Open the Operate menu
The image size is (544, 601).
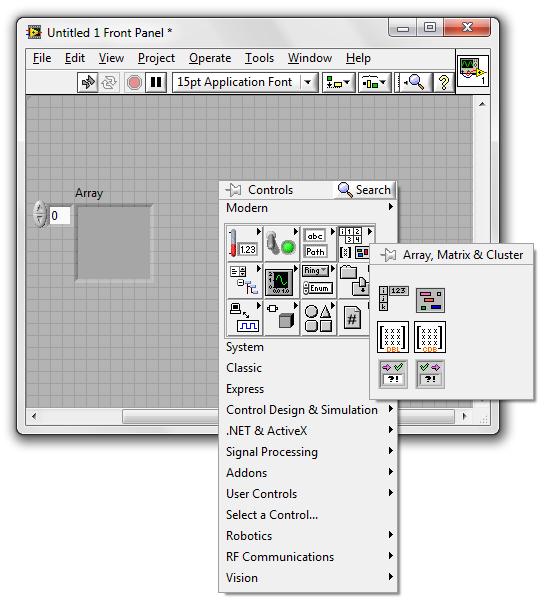coord(210,58)
